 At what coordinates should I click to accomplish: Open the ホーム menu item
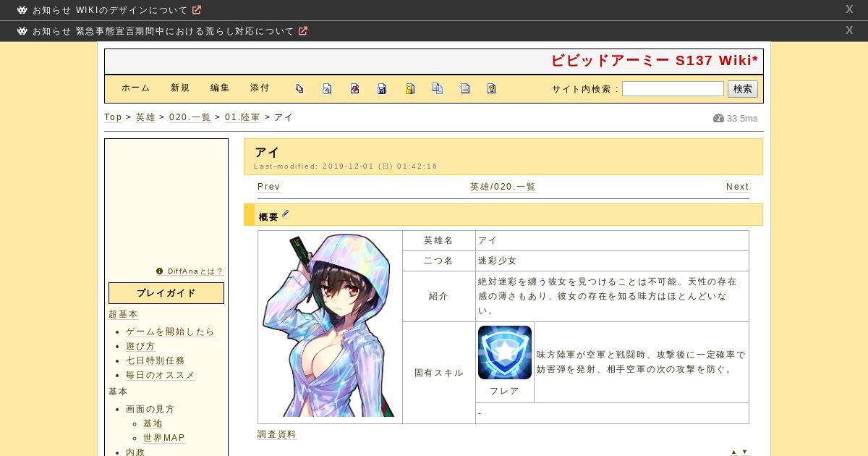(136, 88)
